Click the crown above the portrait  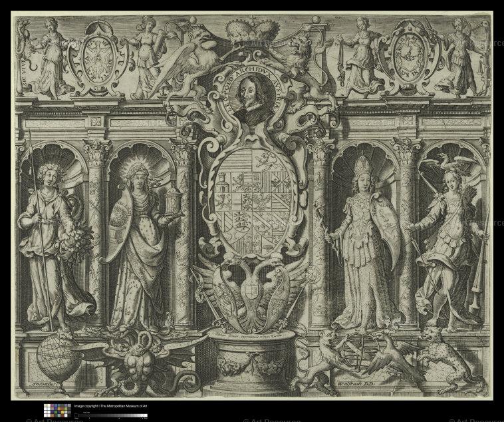click(x=252, y=32)
